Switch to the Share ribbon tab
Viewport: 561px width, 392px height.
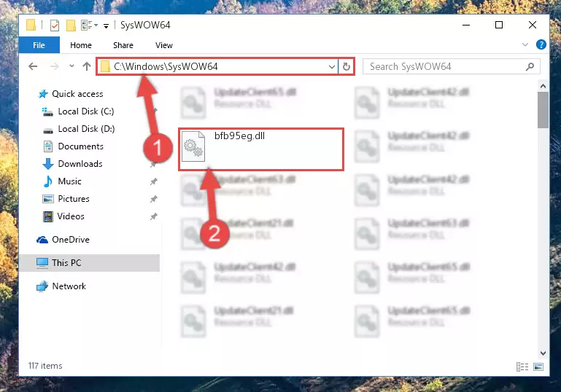tap(123, 45)
